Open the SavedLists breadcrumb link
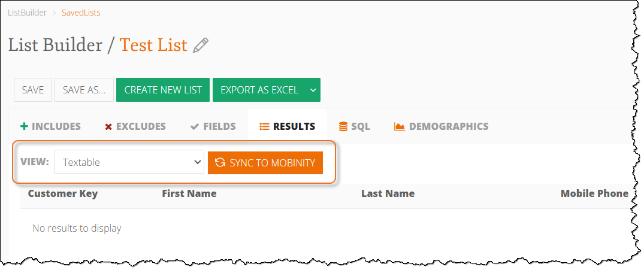The width and height of the screenshot is (644, 270). pos(81,13)
